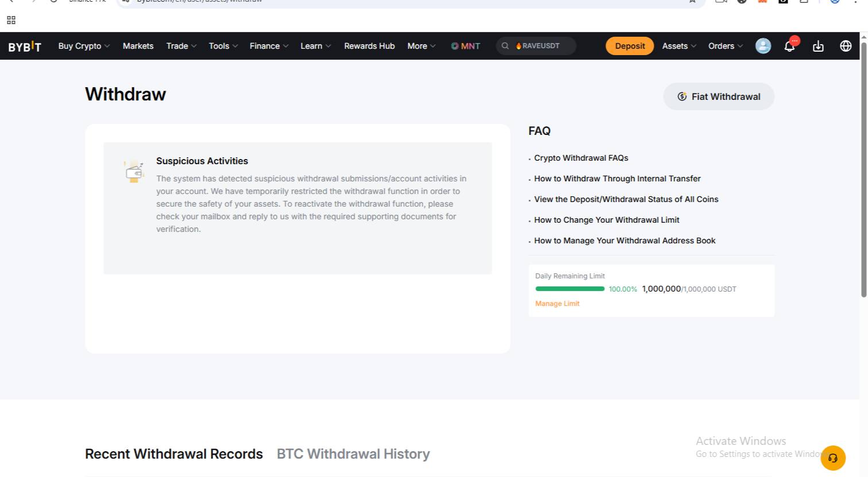Open the notifications bell

click(790, 46)
